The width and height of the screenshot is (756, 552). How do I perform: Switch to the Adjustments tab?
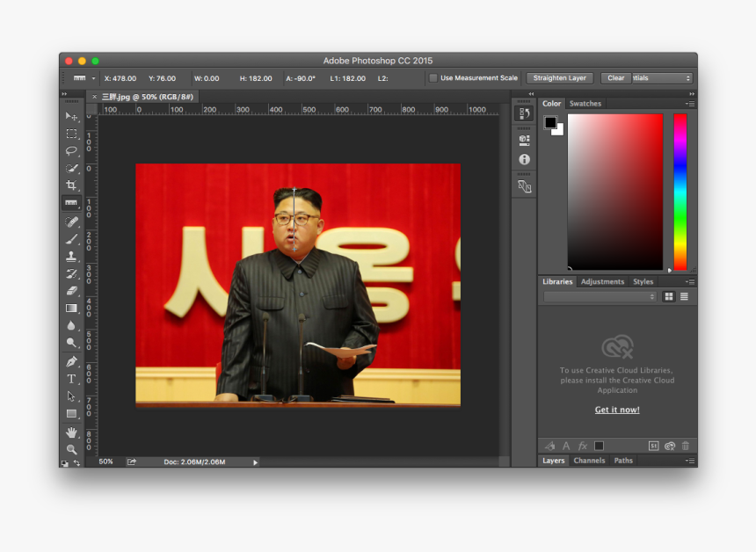click(x=602, y=281)
